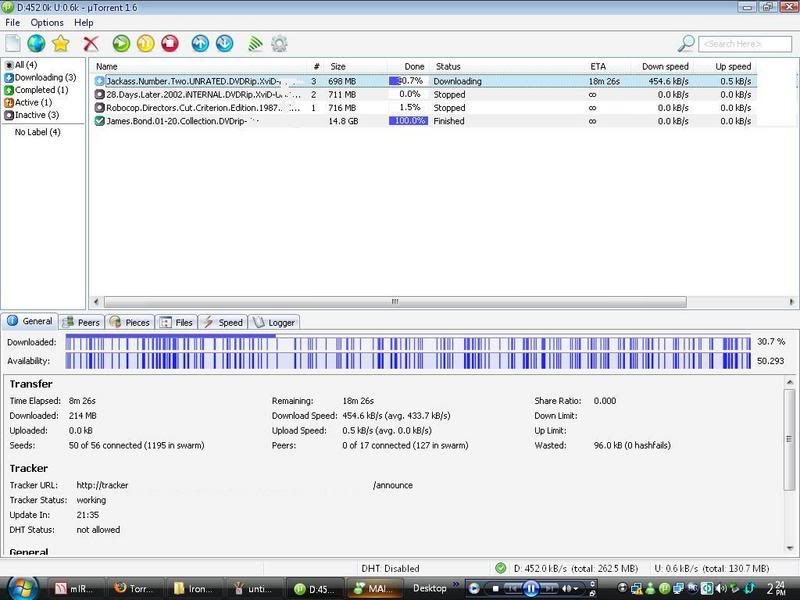Click the details pane scroll-up arrow
The width and height of the screenshot is (800, 600).
tap(790, 382)
